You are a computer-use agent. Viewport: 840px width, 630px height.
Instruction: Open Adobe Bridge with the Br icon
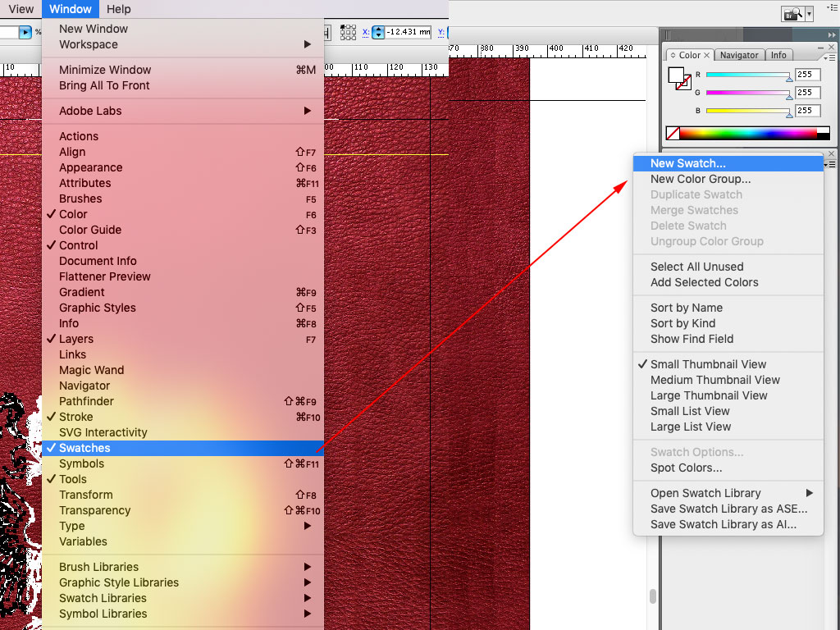coord(793,14)
